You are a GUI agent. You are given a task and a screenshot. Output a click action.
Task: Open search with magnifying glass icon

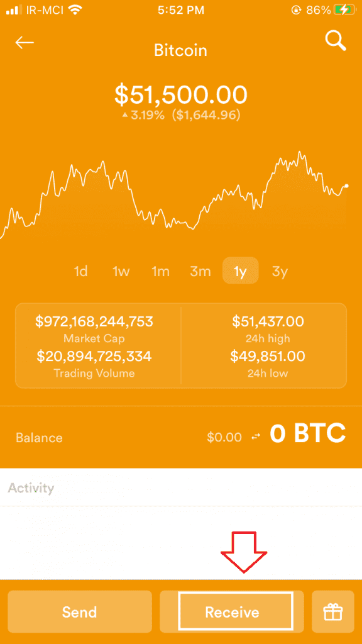(336, 41)
